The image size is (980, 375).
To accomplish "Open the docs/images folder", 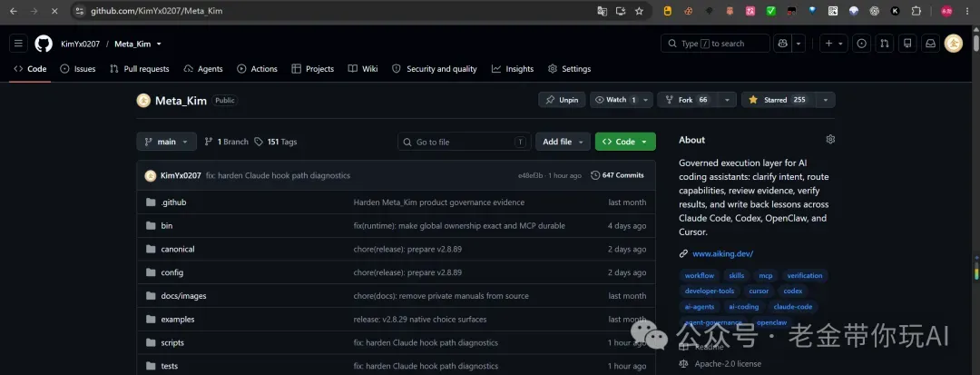I will [183, 296].
